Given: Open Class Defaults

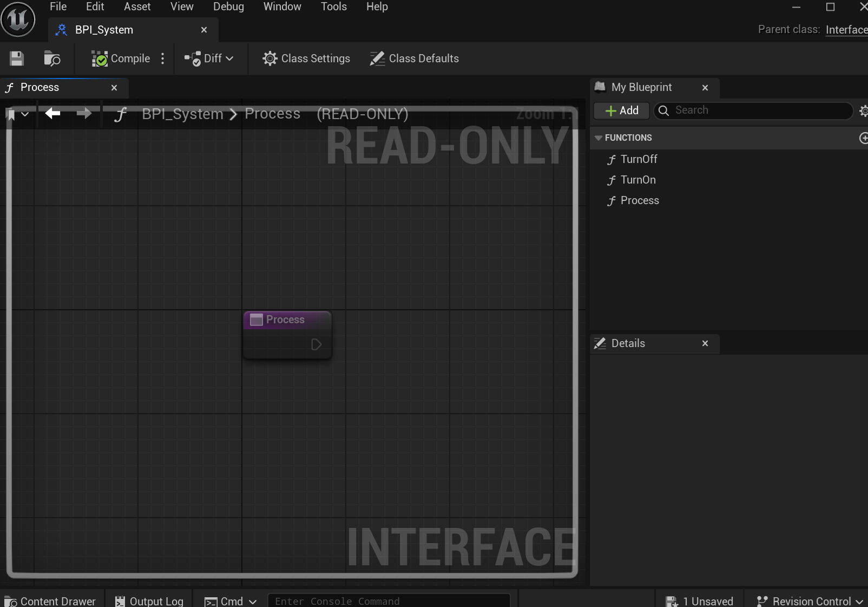Looking at the screenshot, I should tap(415, 58).
